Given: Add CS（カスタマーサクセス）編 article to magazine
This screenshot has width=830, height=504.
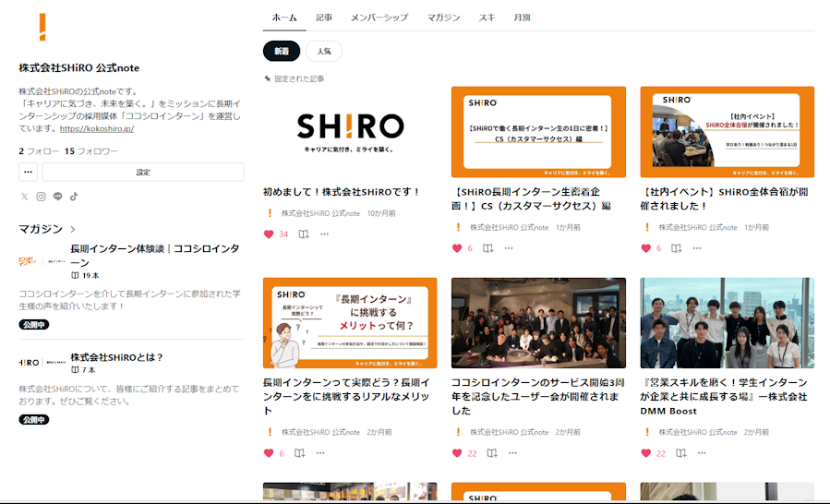Looking at the screenshot, I should 487,247.
